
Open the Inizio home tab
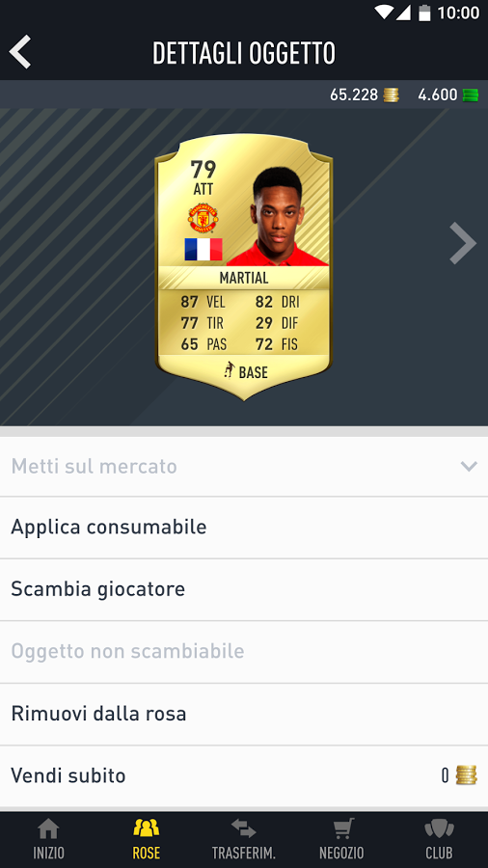pyautogui.click(x=48, y=839)
